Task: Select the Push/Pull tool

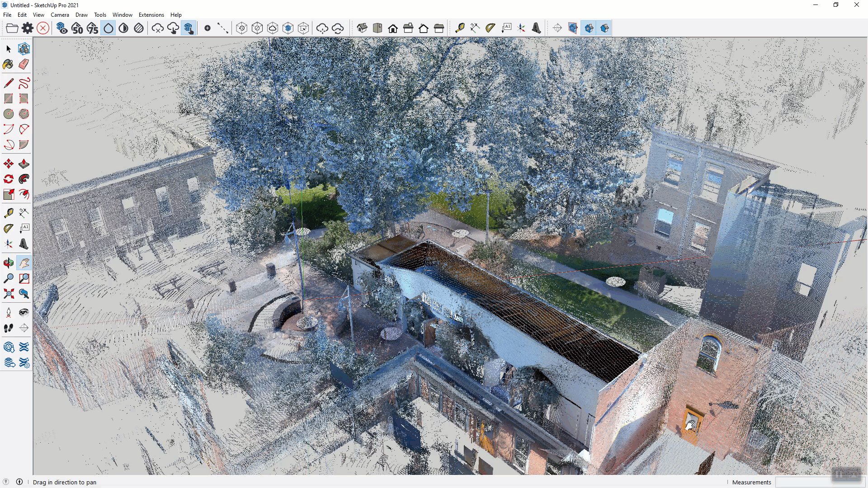Action: (24, 163)
